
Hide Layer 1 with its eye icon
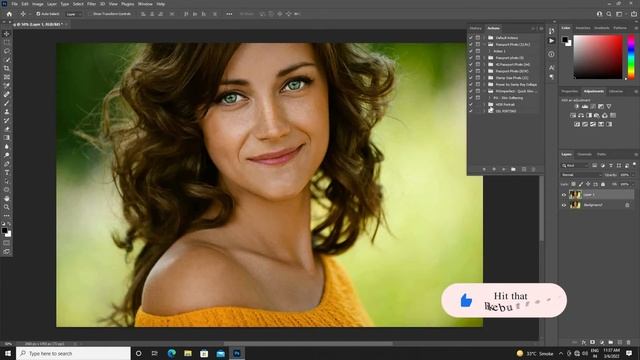coord(564,195)
